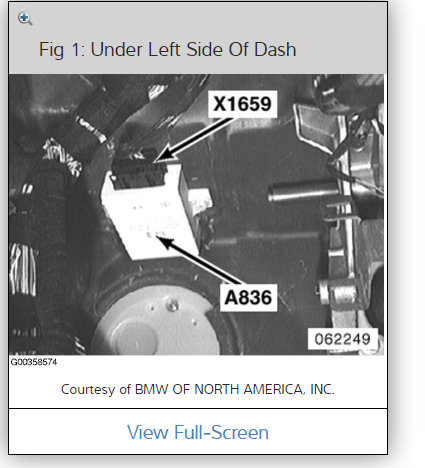Click the arrowhead pointing from A836
The height and width of the screenshot is (468, 425).
[x=166, y=242]
